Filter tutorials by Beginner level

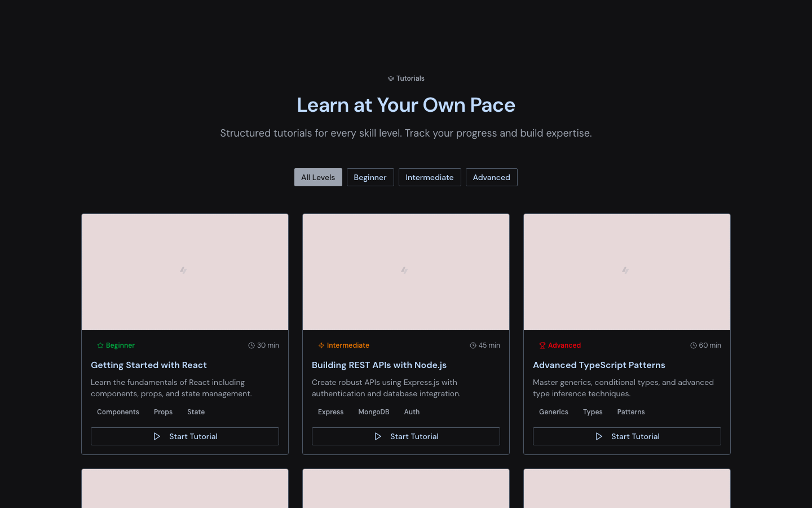click(x=370, y=177)
